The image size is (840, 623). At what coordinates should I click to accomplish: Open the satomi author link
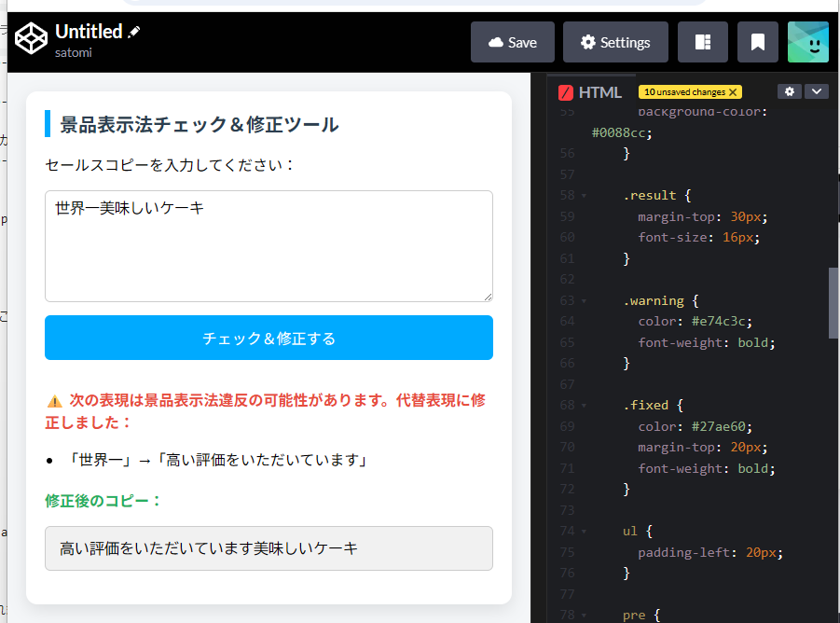74,52
